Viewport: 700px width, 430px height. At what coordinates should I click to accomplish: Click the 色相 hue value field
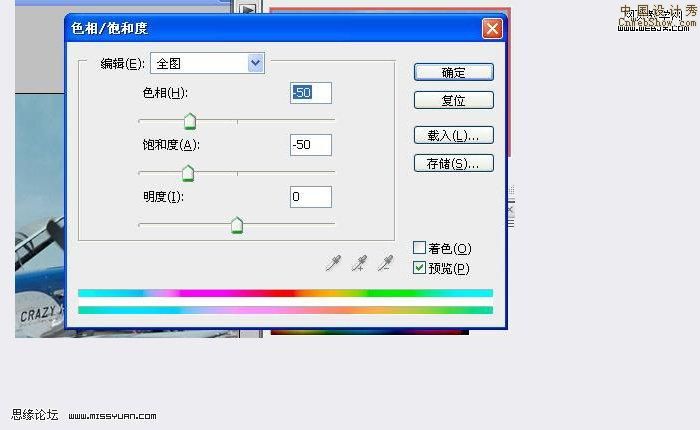coord(311,93)
